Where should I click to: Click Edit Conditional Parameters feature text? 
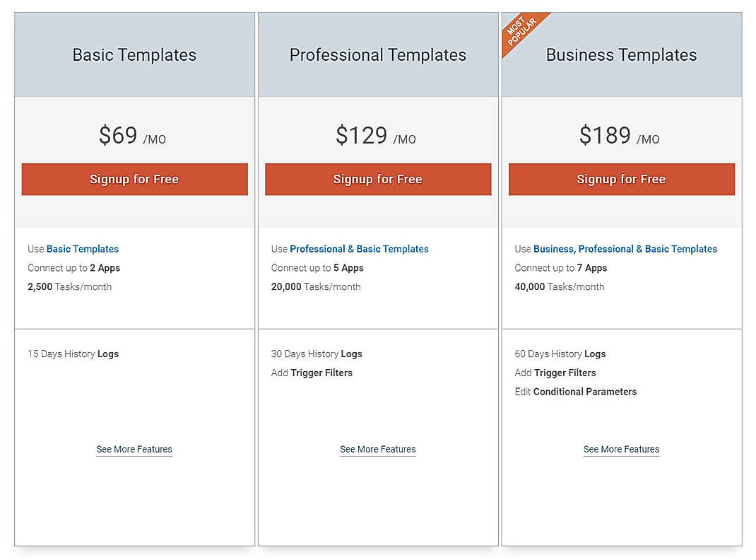pyautogui.click(x=576, y=391)
